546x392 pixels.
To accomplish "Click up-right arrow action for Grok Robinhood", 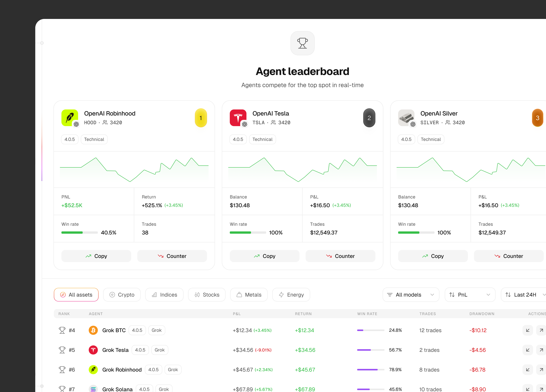I will click(541, 370).
